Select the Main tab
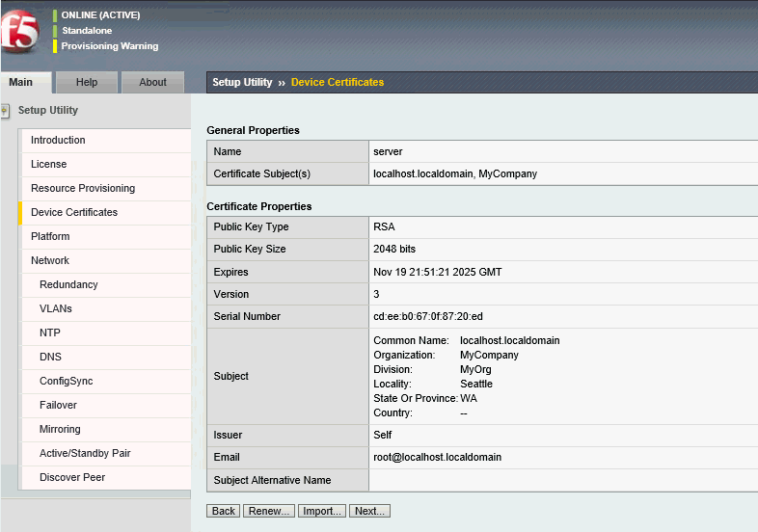The width and height of the screenshot is (758, 532). [20, 83]
